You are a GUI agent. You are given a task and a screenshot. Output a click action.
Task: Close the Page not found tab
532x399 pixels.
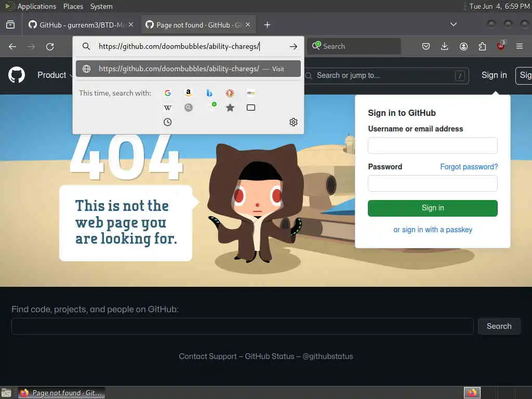[x=248, y=25]
